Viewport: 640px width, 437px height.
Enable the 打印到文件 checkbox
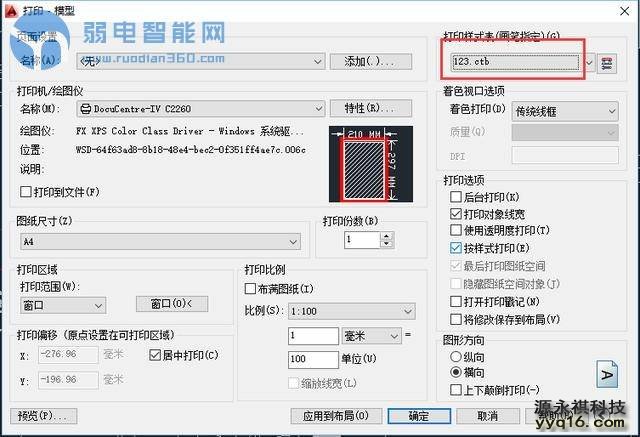pos(26,191)
